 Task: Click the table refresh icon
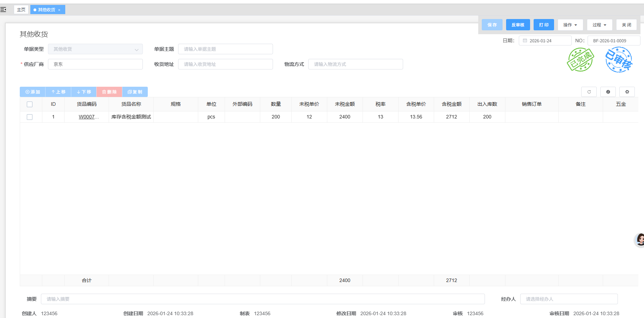tap(589, 92)
